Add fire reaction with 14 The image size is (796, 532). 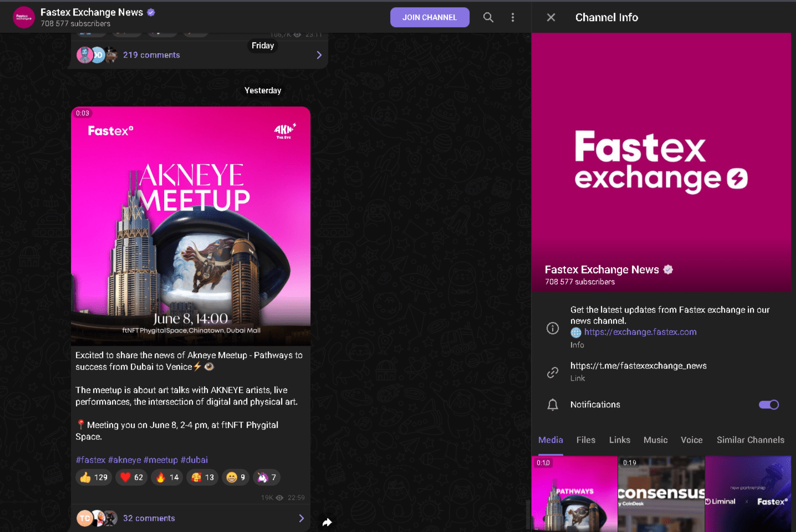167,477
